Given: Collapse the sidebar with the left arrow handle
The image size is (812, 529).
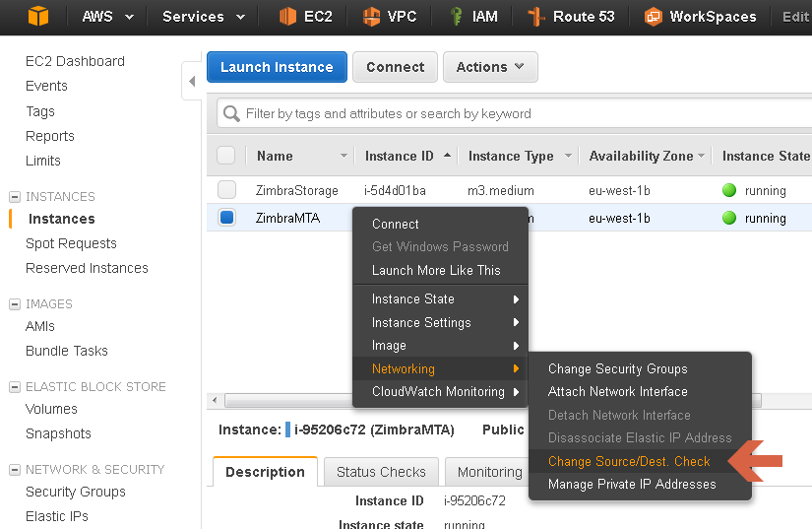Looking at the screenshot, I should click(192, 81).
